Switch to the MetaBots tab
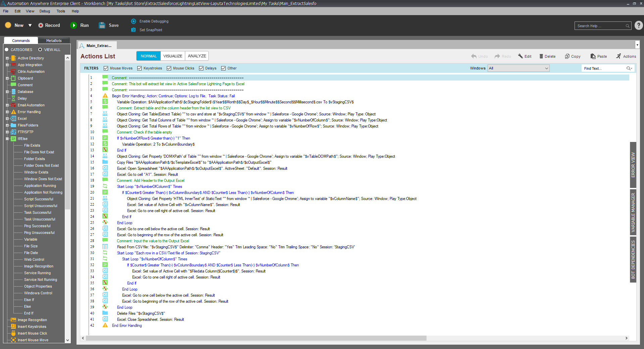644x349 pixels. click(54, 41)
